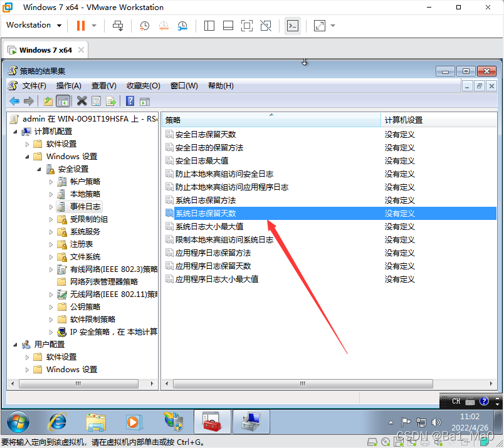Open the 文件(F) menu
This screenshot has height=448, width=504.
click(x=34, y=86)
